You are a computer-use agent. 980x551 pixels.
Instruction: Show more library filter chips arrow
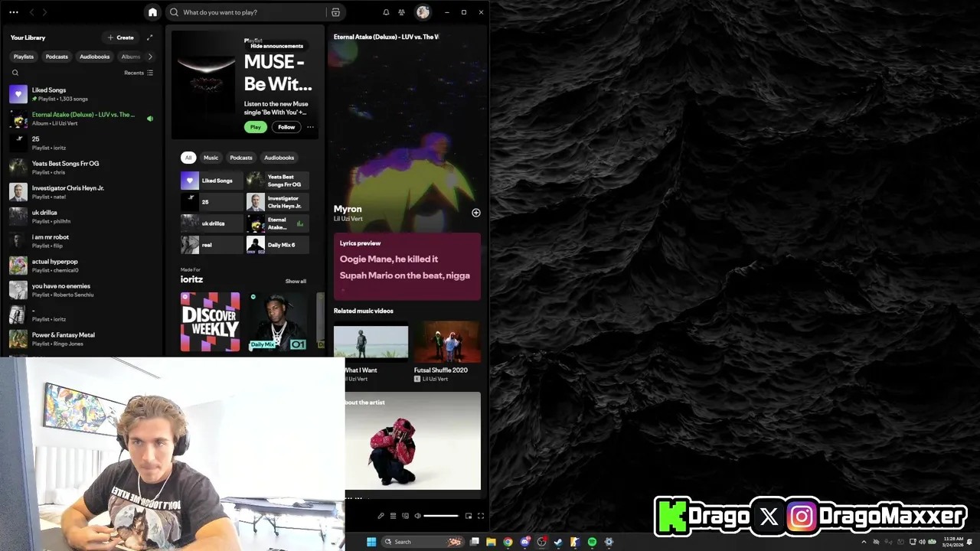150,57
